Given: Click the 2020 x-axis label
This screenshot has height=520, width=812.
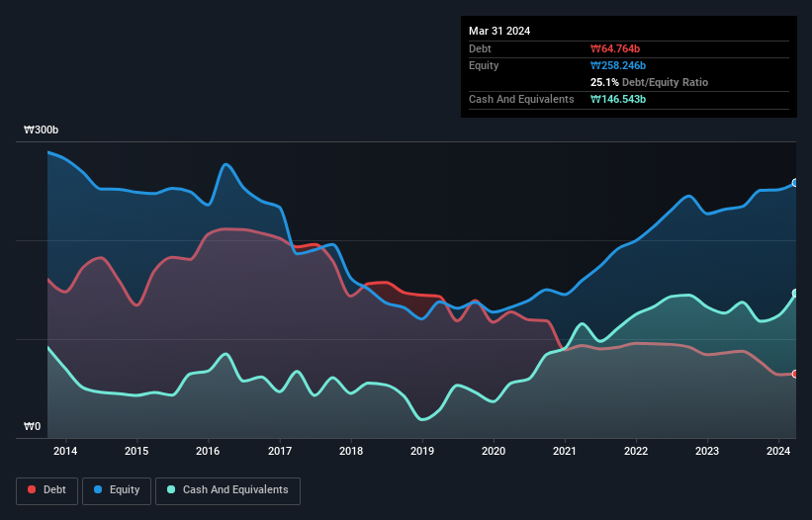Looking at the screenshot, I should coord(494,451).
